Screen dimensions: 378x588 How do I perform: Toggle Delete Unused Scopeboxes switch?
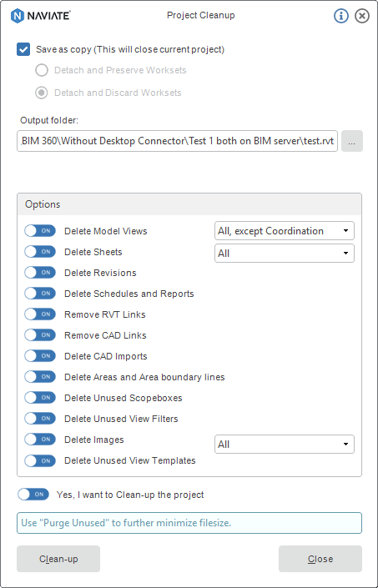click(40, 398)
